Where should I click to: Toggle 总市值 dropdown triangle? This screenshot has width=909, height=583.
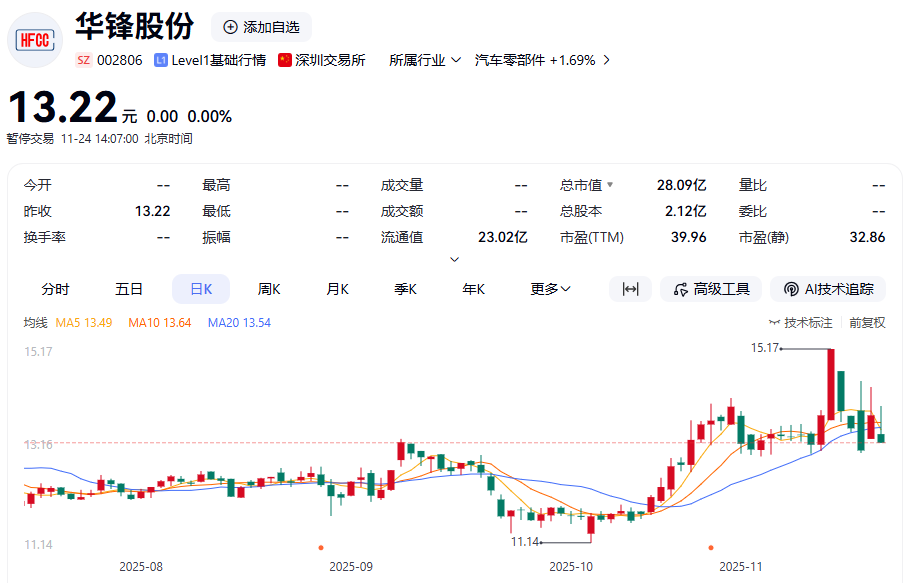610,185
